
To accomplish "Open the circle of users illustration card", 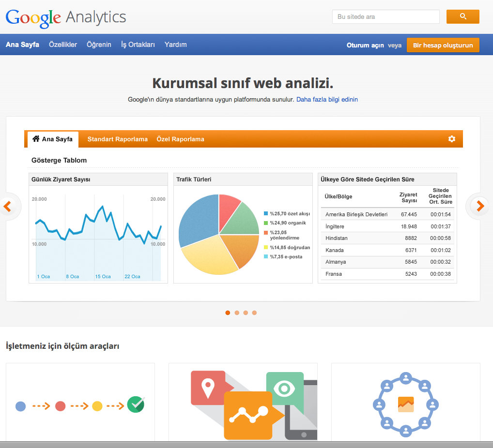I will (x=406, y=402).
